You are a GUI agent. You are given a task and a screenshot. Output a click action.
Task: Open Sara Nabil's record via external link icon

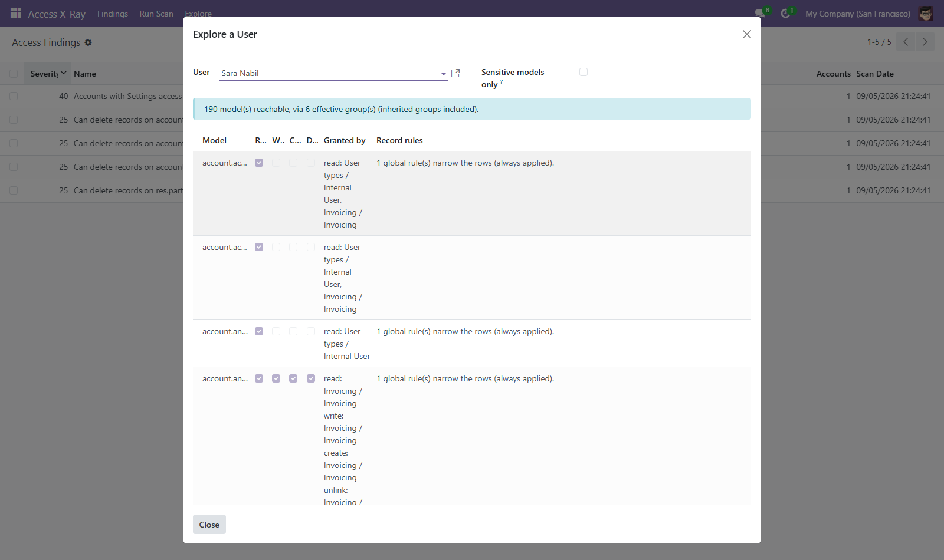[455, 73]
